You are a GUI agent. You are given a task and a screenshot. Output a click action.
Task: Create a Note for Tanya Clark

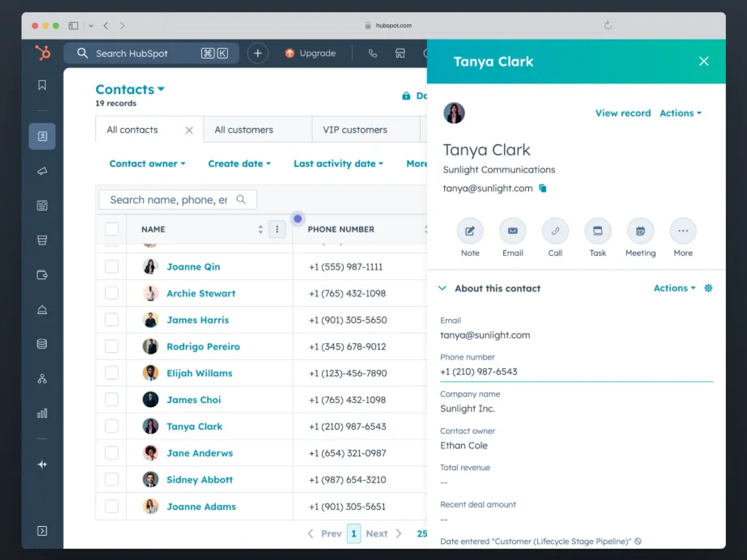tap(470, 231)
